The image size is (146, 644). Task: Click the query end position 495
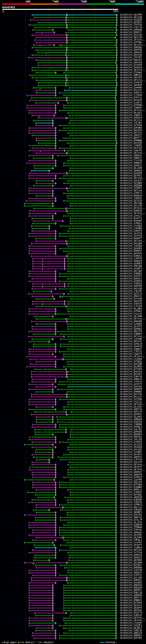click(x=115, y=11)
